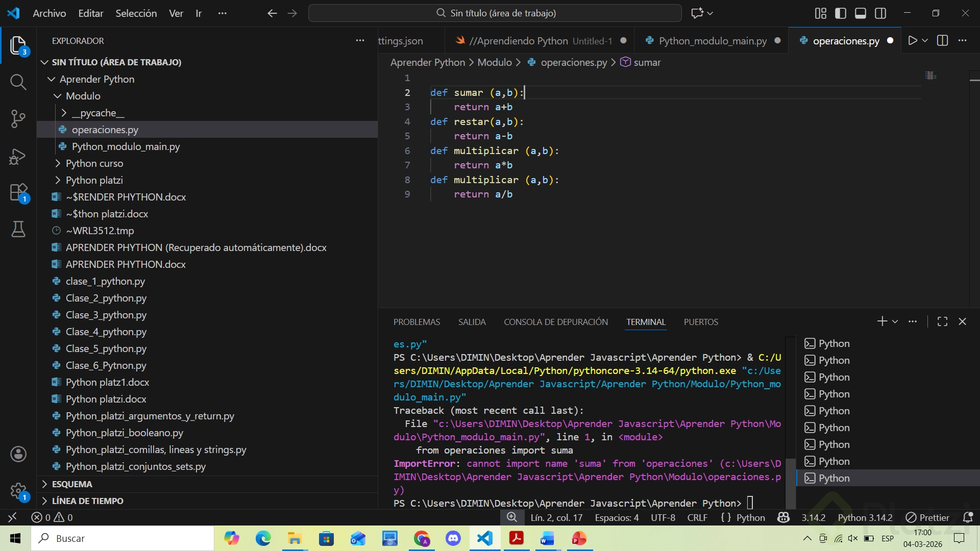Toggle the primary sidebar visibility
The height and width of the screenshot is (551, 980).
coord(840,13)
